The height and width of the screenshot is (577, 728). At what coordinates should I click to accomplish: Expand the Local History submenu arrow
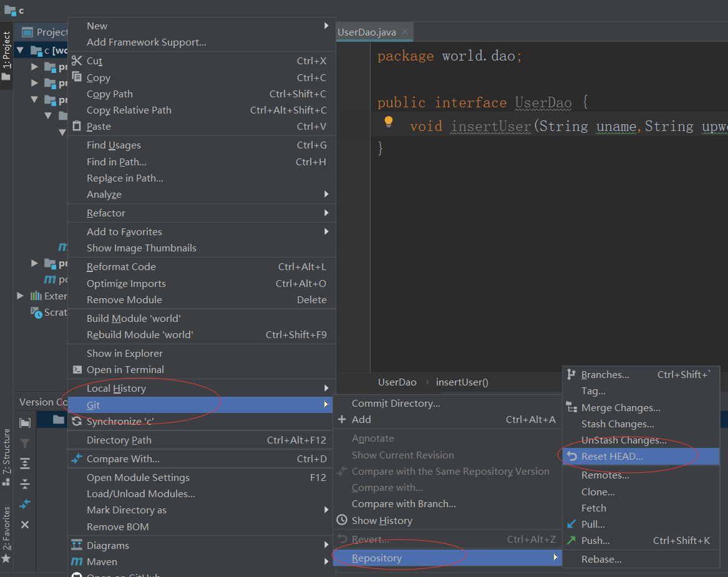click(326, 388)
